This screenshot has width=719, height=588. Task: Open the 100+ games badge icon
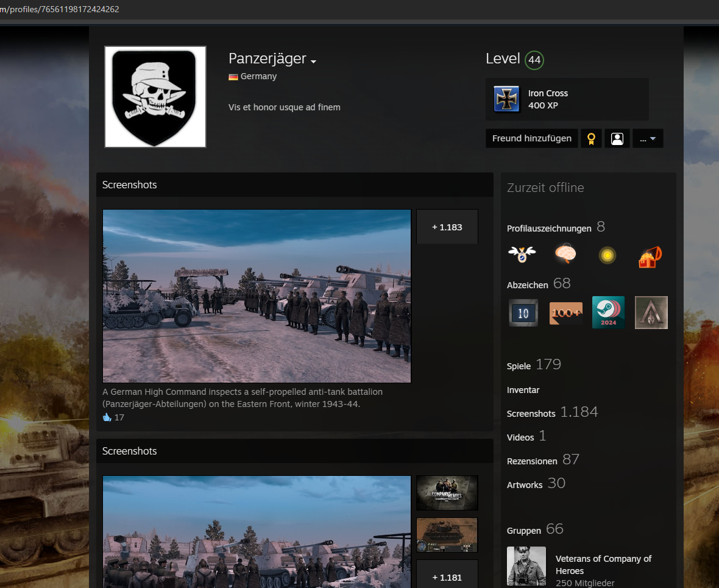565,313
